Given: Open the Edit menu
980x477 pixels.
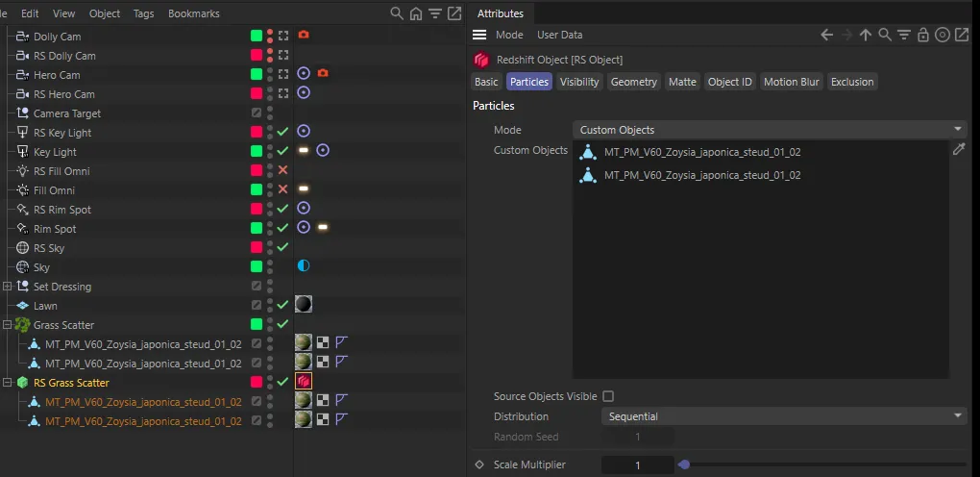Looking at the screenshot, I should pyautogui.click(x=30, y=13).
